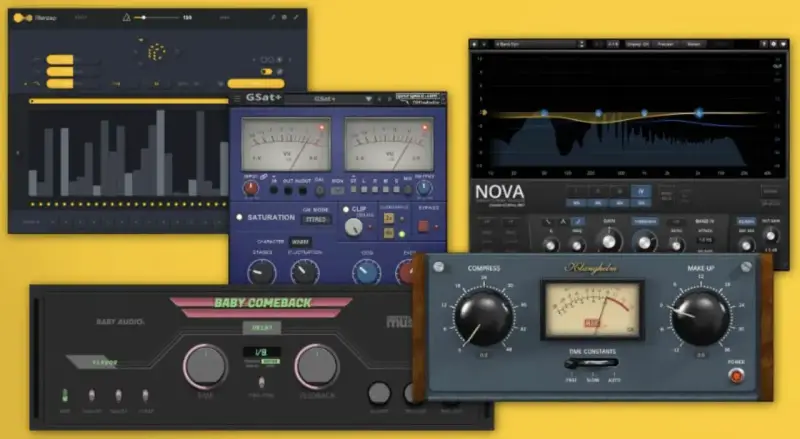Select the L channel button in GSat+
This screenshot has height=439, width=800.
pyautogui.click(x=364, y=189)
